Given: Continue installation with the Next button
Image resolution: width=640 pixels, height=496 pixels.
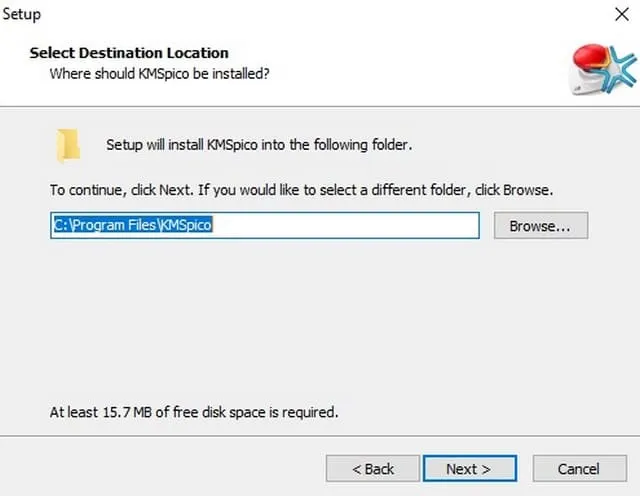Looking at the screenshot, I should (470, 469).
